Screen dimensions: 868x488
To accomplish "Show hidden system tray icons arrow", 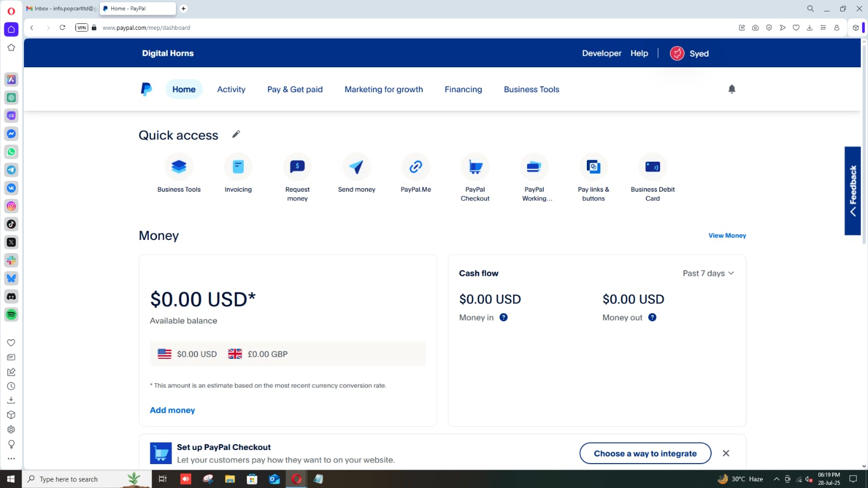I will 777,479.
